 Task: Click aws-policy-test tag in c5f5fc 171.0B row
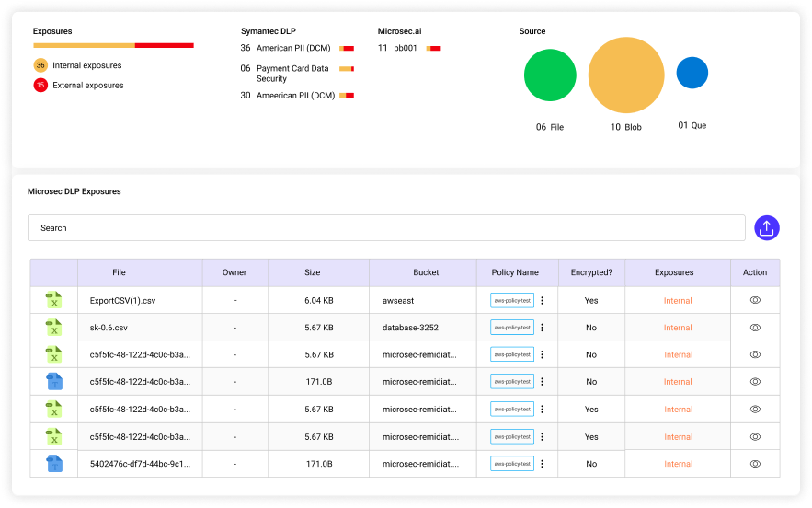click(x=512, y=382)
